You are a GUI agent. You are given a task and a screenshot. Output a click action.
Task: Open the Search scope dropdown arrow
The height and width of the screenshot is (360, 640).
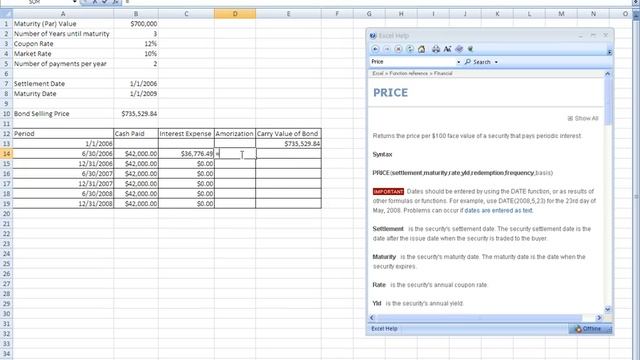(496, 62)
